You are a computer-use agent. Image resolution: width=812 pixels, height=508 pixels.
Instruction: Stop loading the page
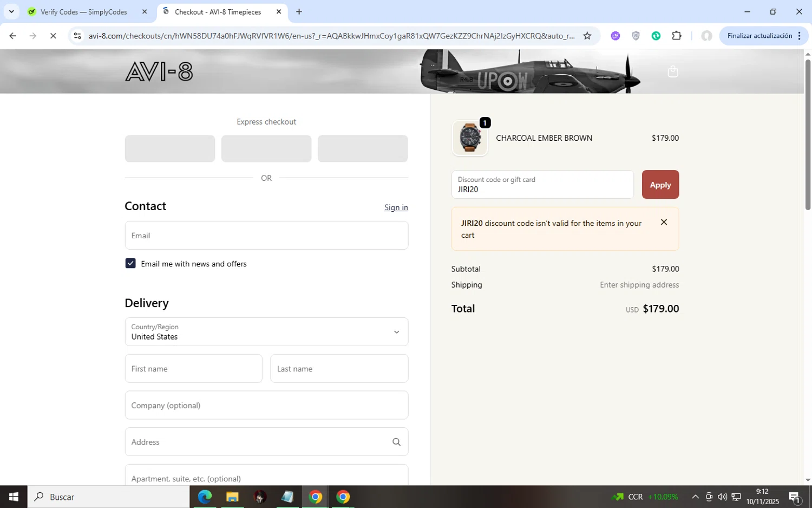(53, 36)
